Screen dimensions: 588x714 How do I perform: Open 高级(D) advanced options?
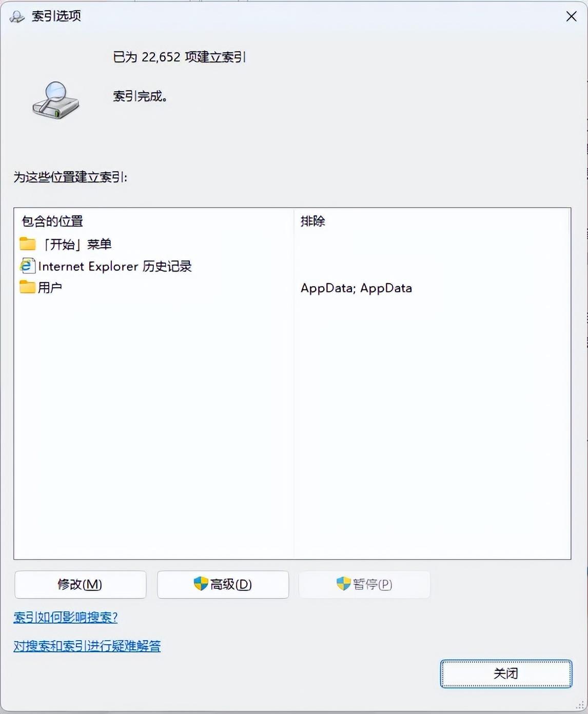(223, 584)
